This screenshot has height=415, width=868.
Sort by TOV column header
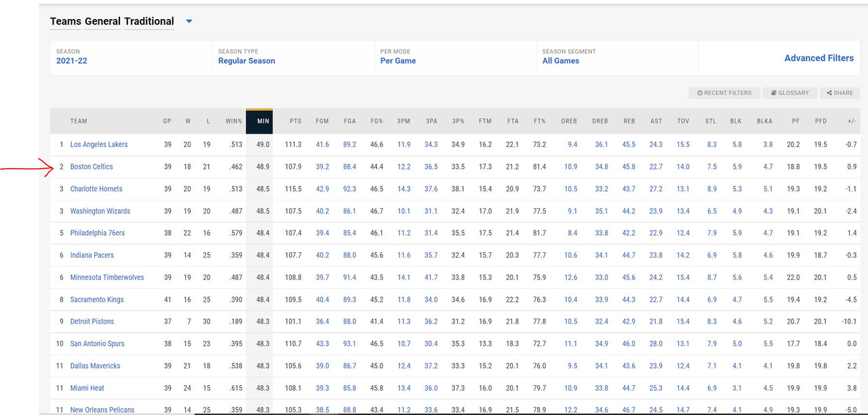[x=683, y=121]
